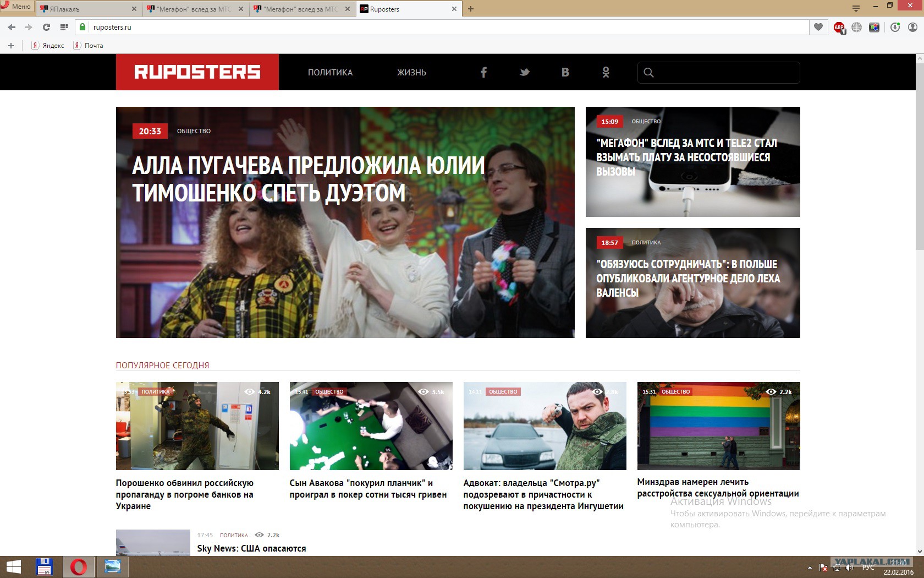This screenshot has height=578, width=924.
Task: Open the Смотра.ру lawyer article thumbnail
Action: (x=545, y=426)
